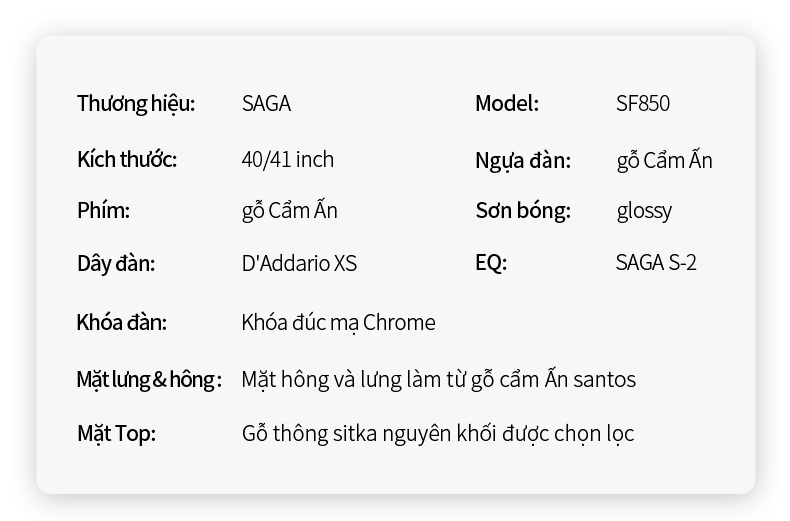Viewport: 790px width, 521px height.
Task: Select Khóa đúc mạ Chrome text
Action: [339, 322]
